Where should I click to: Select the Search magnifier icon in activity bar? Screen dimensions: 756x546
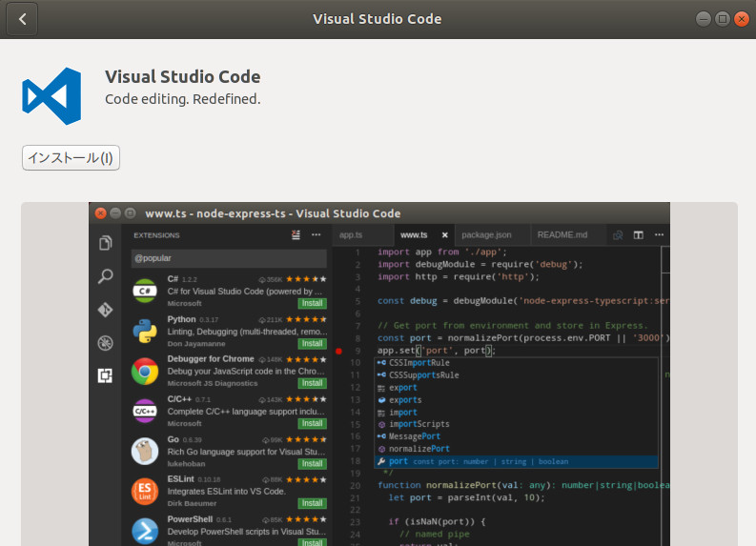(106, 276)
